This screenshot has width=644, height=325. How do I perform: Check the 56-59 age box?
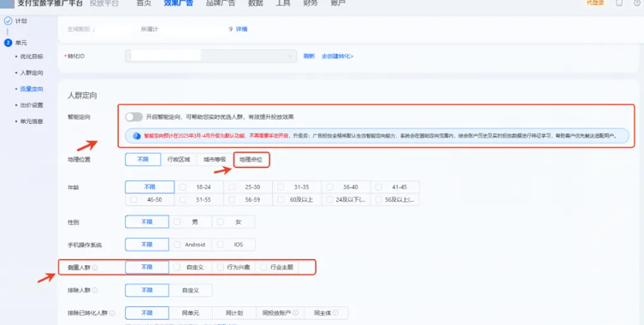232,199
